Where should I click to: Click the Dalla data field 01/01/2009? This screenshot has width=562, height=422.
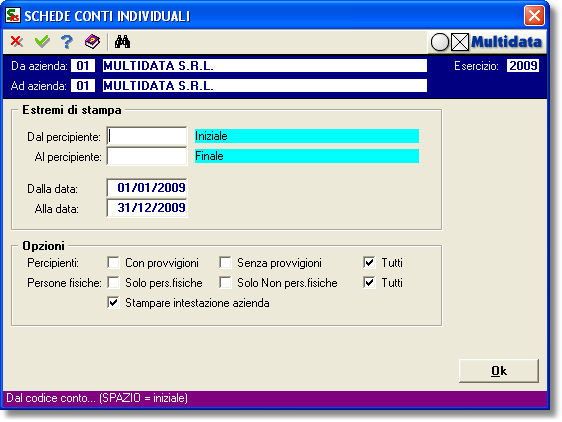pos(147,188)
